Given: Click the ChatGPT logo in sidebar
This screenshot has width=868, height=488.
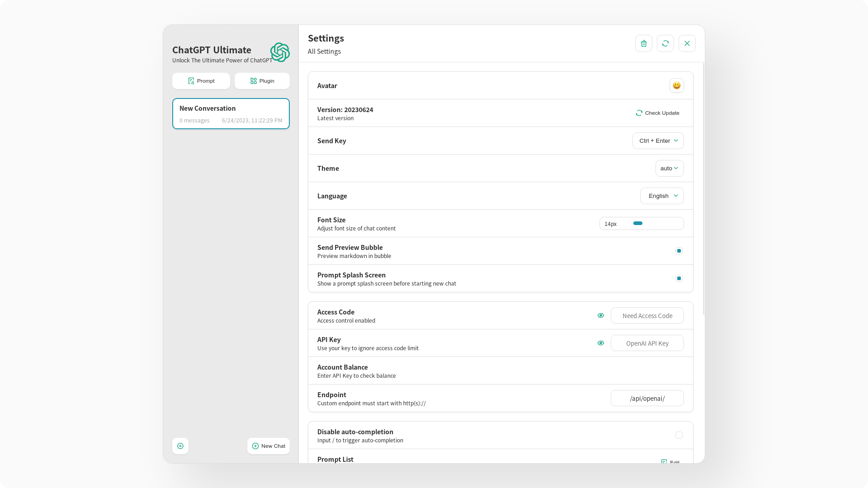Looking at the screenshot, I should [x=280, y=52].
